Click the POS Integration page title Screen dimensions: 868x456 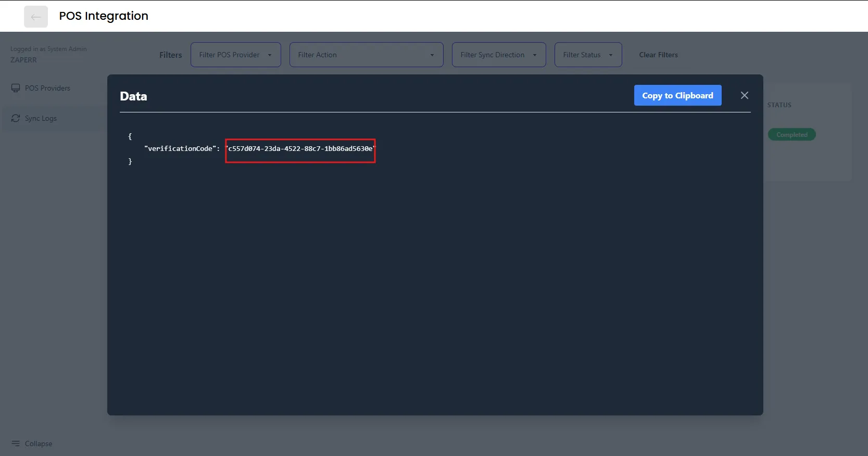point(104,16)
